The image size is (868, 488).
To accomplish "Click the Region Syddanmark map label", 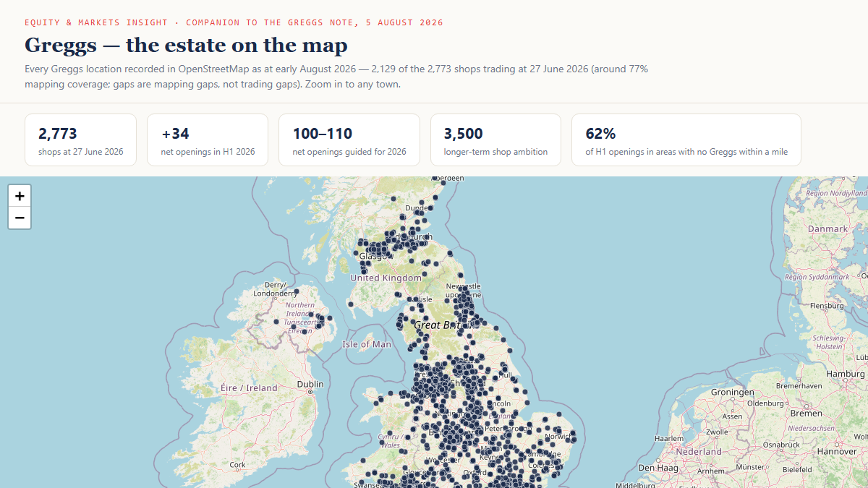I will click(x=816, y=278).
